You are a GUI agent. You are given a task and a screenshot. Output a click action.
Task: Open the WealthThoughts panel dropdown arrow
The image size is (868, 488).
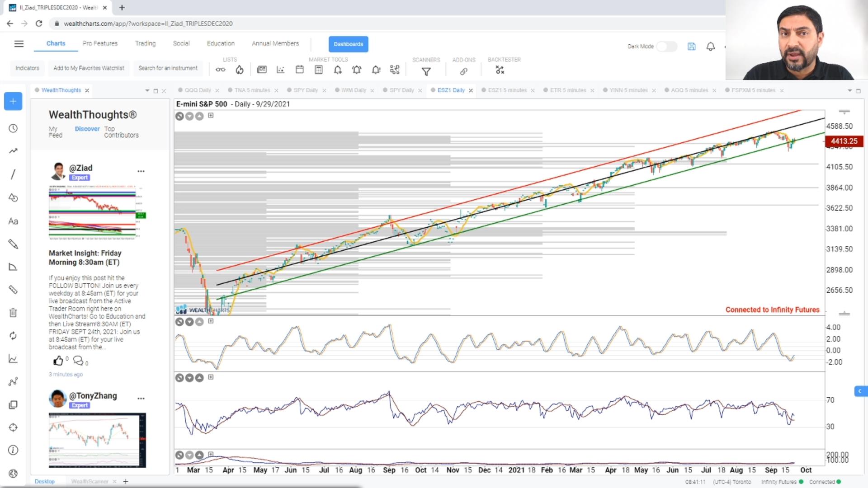pyautogui.click(x=147, y=91)
